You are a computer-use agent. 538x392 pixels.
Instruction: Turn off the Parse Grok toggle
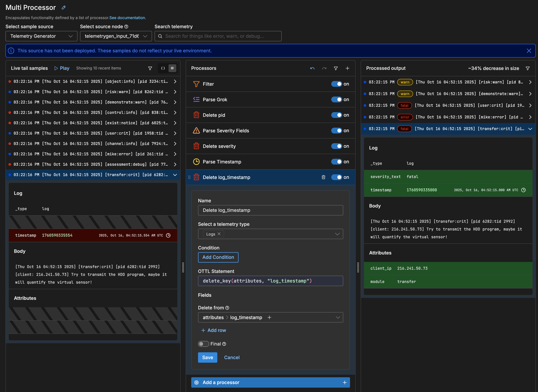pyautogui.click(x=337, y=100)
